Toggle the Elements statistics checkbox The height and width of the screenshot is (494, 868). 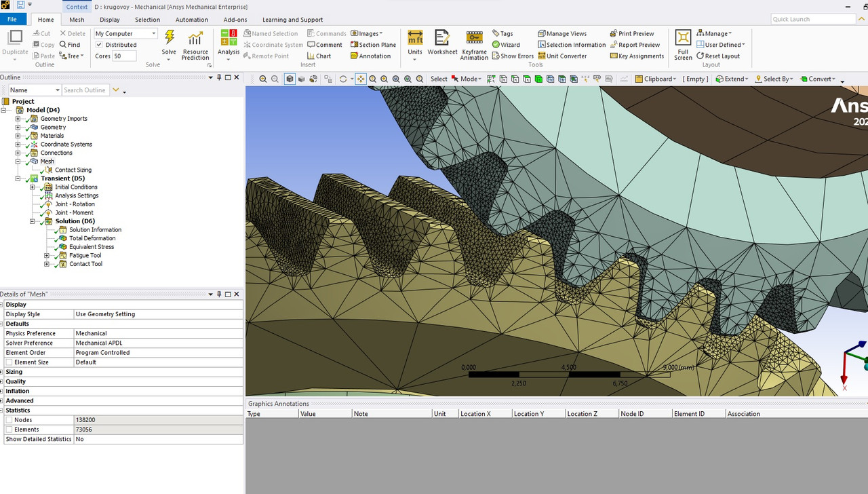(x=9, y=430)
